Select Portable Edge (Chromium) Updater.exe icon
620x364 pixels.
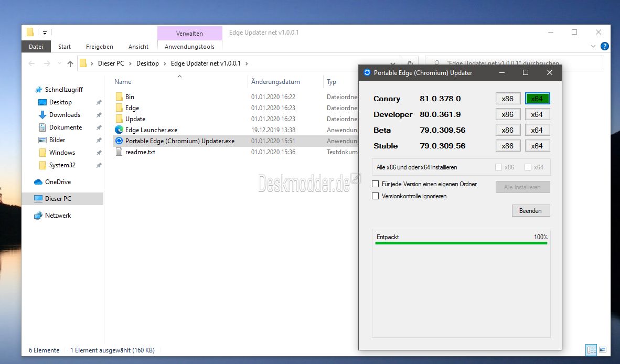(x=119, y=141)
